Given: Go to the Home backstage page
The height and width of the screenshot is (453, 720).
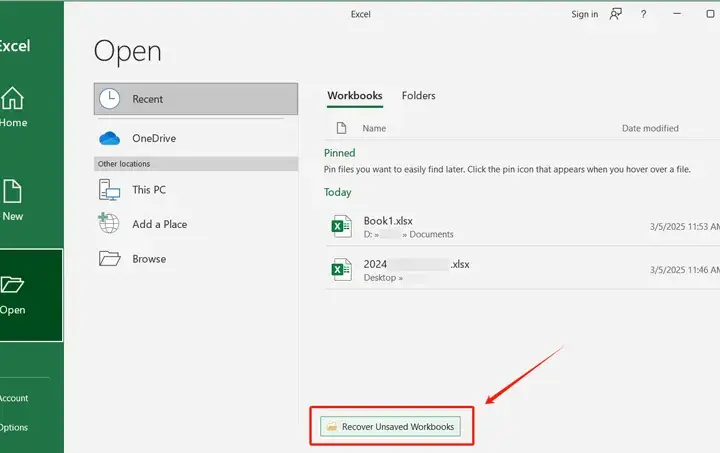Looking at the screenshot, I should [x=14, y=107].
